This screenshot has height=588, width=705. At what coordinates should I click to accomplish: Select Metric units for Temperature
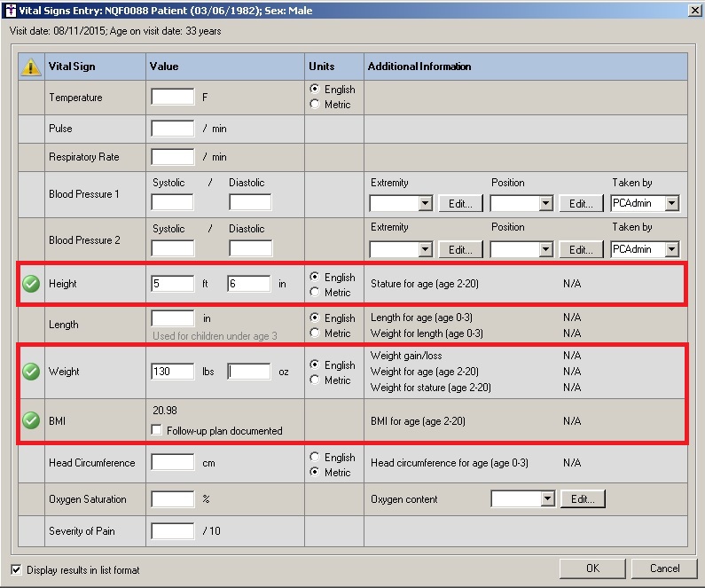[x=315, y=105]
